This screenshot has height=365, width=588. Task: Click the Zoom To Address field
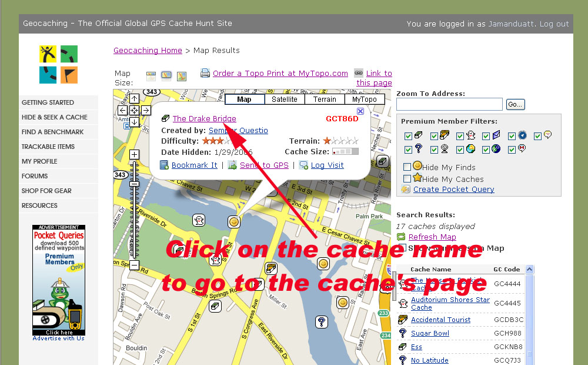[x=449, y=104]
